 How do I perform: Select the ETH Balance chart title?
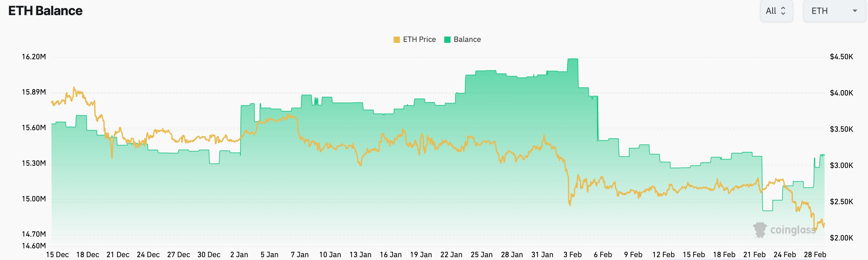pyautogui.click(x=45, y=11)
